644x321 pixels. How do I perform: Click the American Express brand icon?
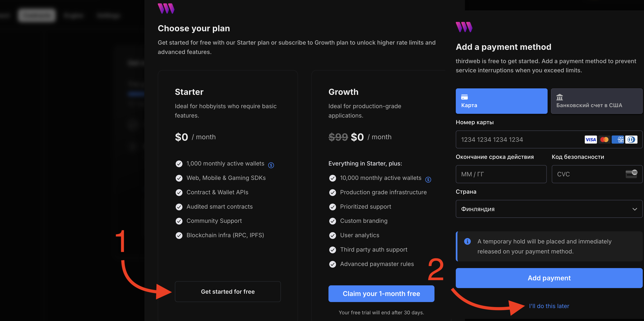click(x=618, y=139)
